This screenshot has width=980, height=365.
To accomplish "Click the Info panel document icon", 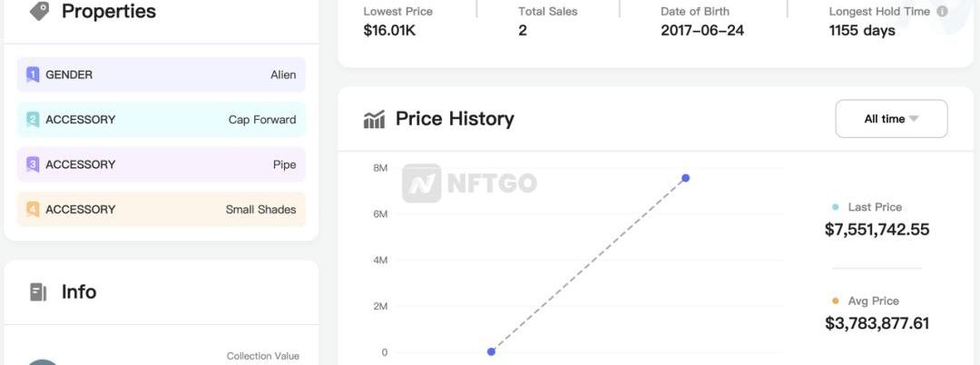I will (x=38, y=291).
